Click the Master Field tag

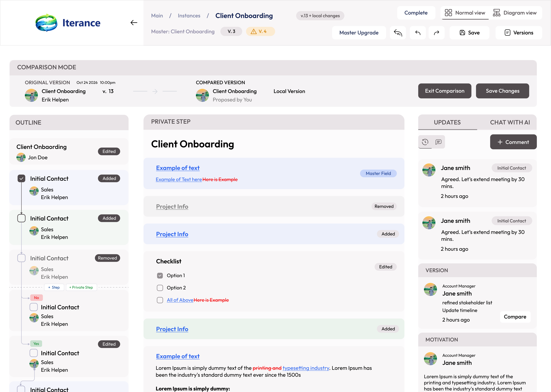[x=378, y=173]
